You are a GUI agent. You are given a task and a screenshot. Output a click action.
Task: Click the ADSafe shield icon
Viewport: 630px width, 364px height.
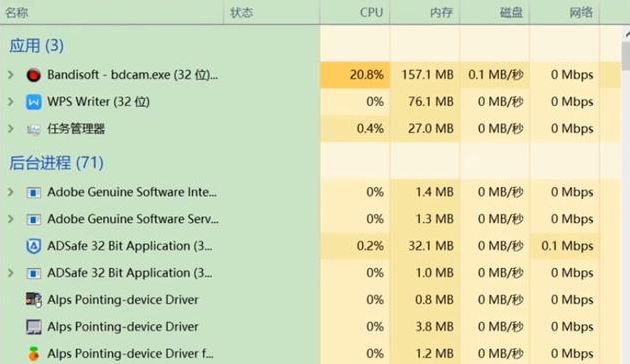tap(33, 246)
